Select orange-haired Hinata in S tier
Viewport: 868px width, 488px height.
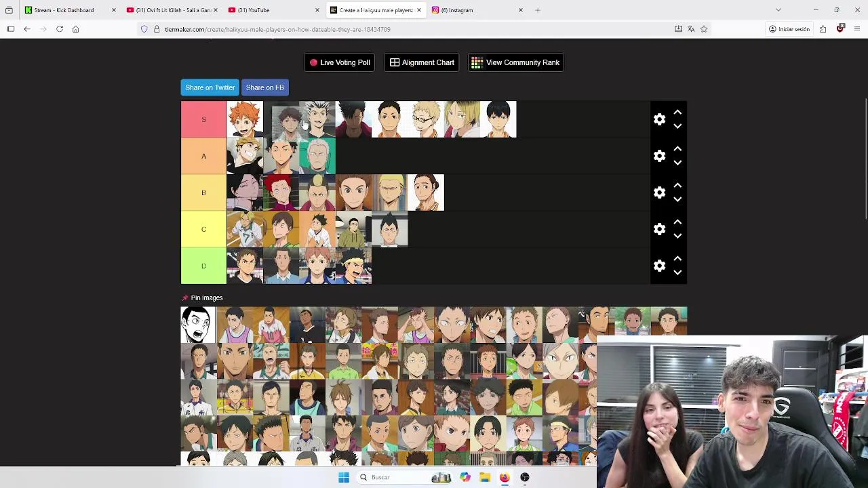point(245,119)
